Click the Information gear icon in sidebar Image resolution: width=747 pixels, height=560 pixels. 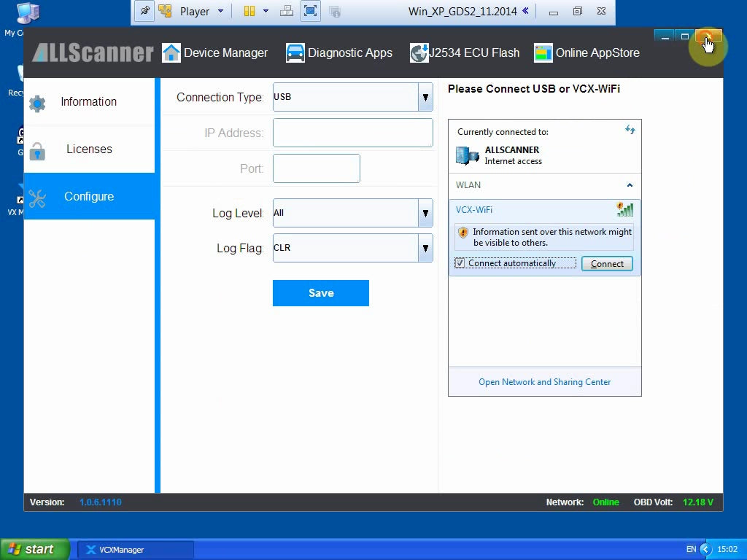(x=37, y=103)
